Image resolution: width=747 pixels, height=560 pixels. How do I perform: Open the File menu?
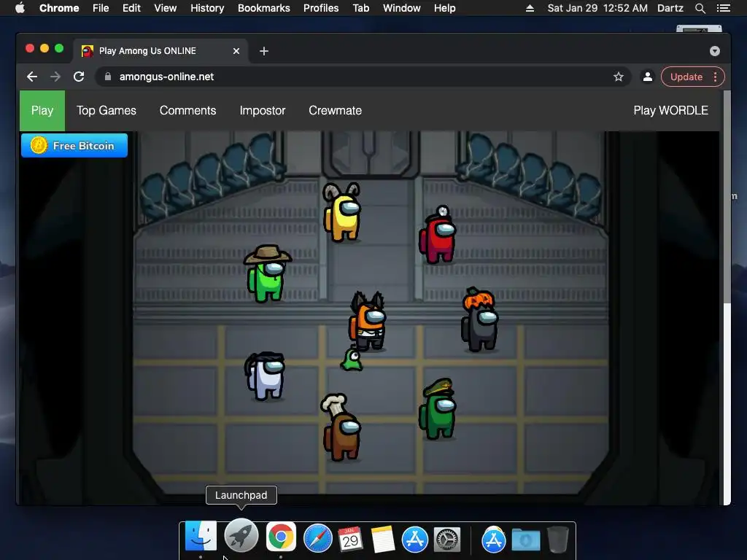coord(101,8)
